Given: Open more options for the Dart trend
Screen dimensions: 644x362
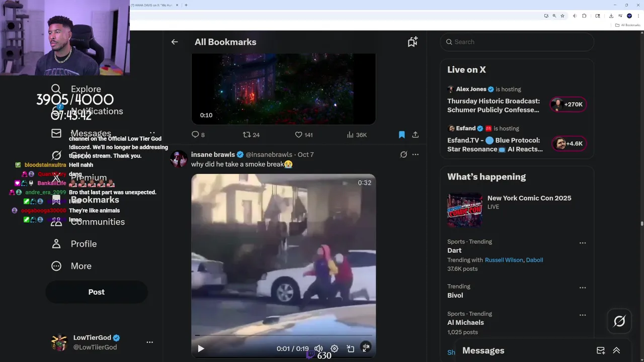Looking at the screenshot, I should tap(583, 243).
